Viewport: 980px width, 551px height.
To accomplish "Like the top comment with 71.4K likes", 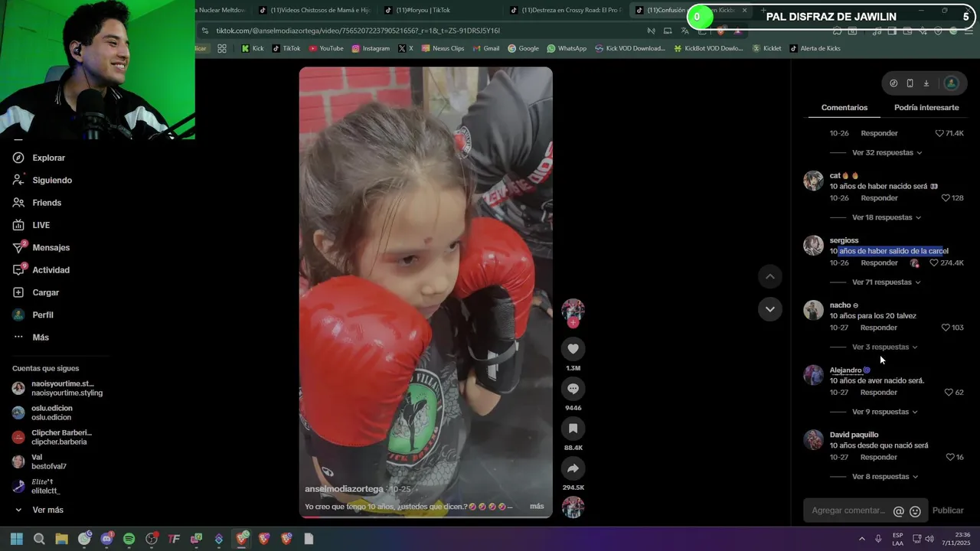I will pos(939,133).
